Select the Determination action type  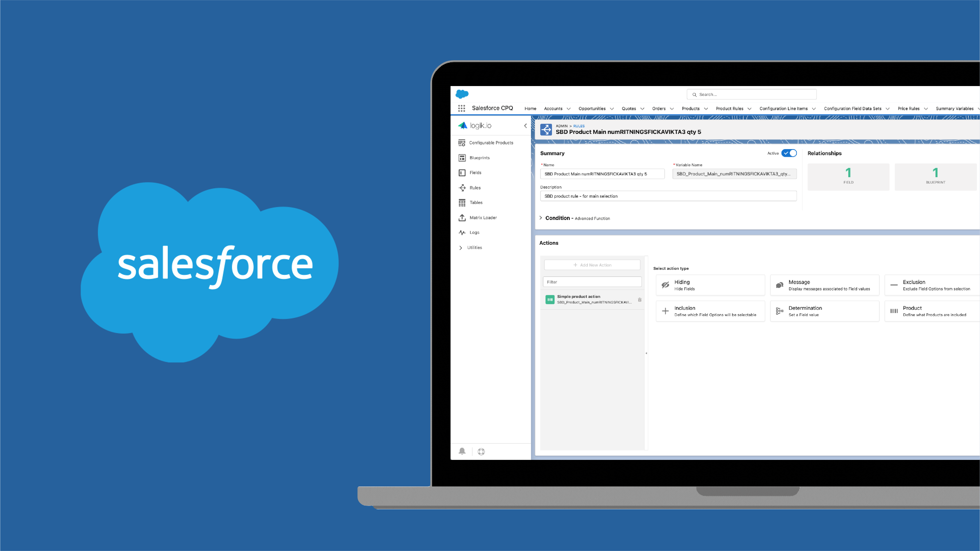(824, 311)
